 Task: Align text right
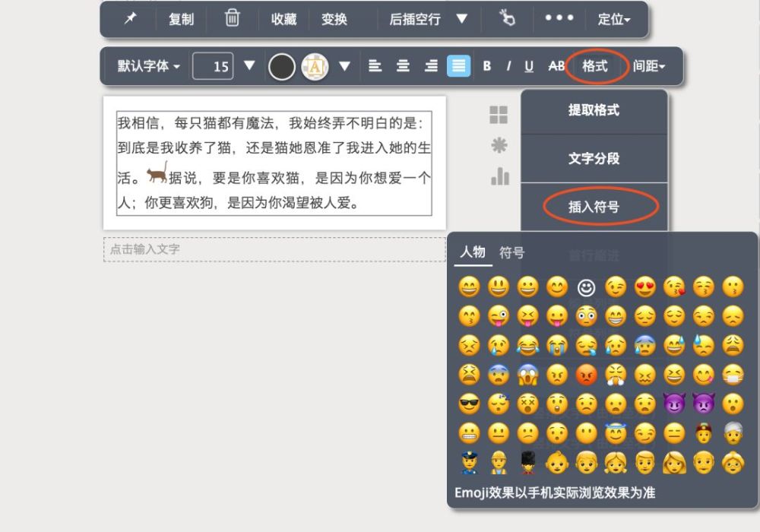point(431,65)
